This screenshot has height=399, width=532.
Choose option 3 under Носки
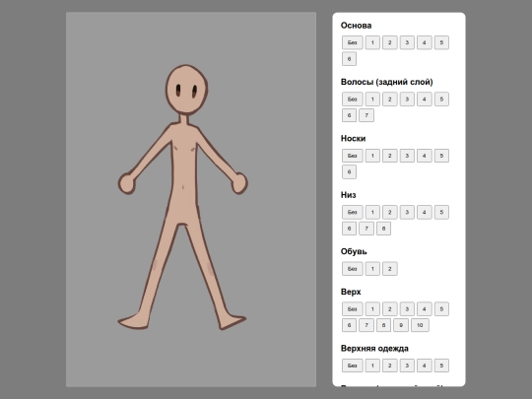[407, 156]
